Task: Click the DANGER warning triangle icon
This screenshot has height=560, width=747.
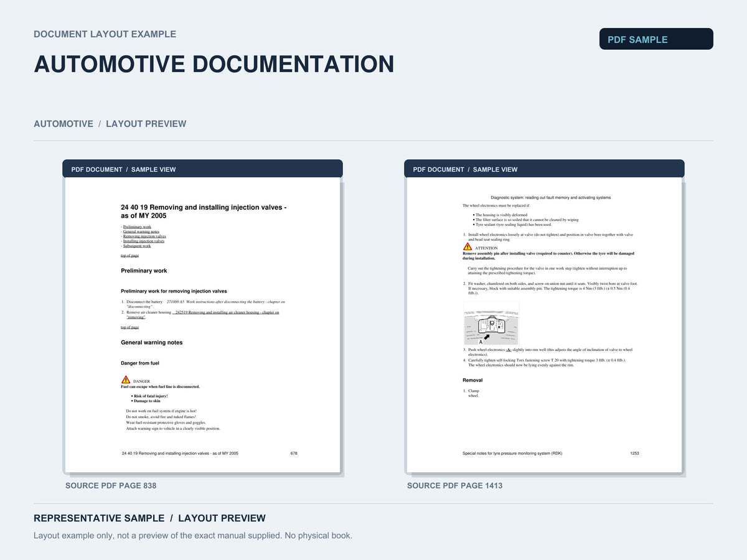Action: tap(126, 380)
